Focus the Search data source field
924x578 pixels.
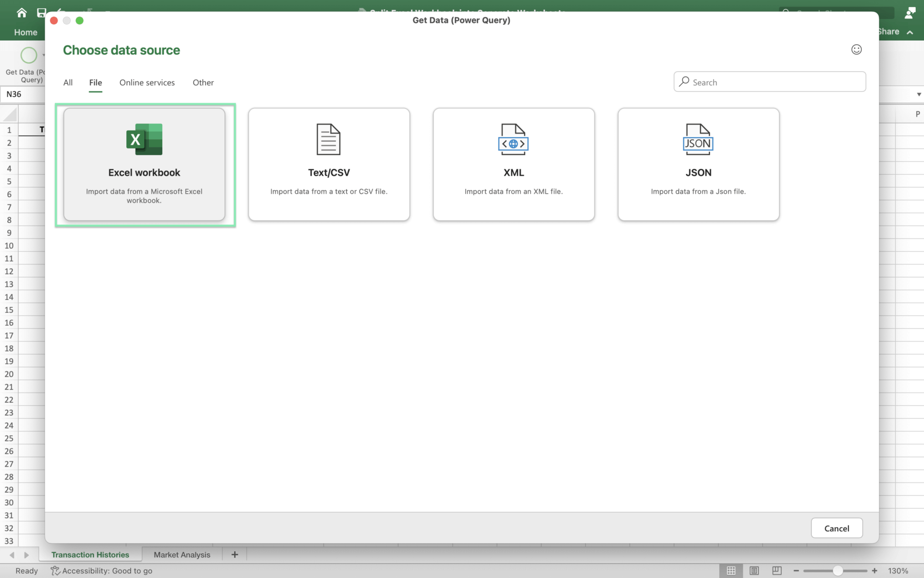pos(769,82)
